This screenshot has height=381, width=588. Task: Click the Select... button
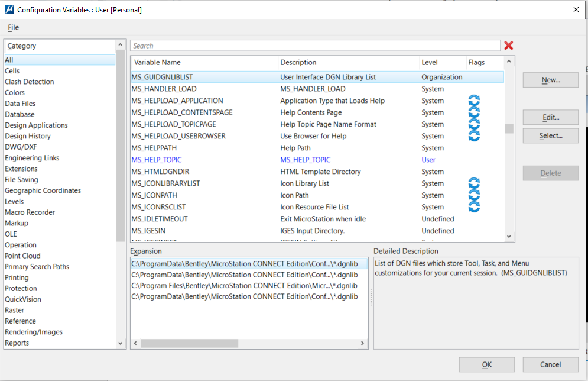pyautogui.click(x=551, y=136)
